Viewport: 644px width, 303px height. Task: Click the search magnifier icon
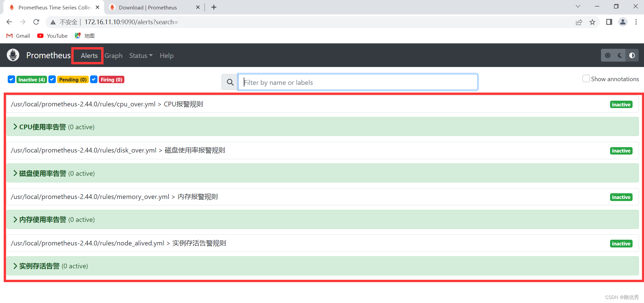230,82
